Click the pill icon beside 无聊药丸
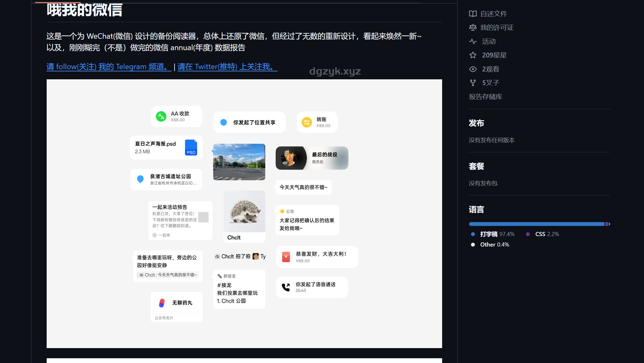644x363 pixels. coord(162,303)
